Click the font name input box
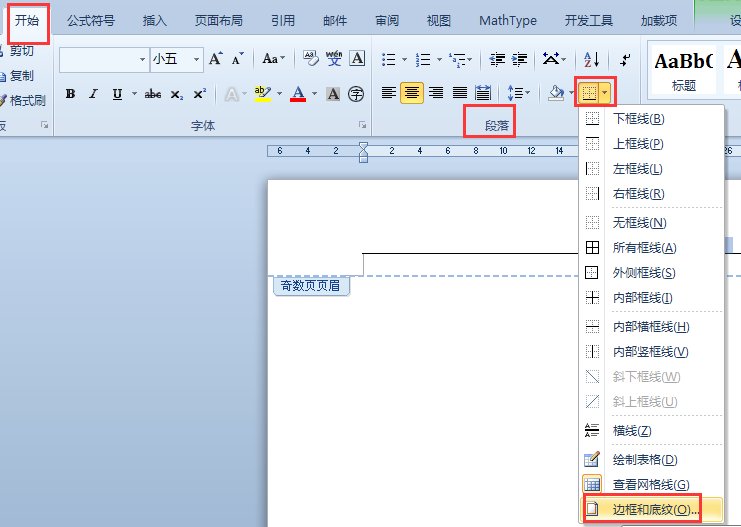The height and width of the screenshot is (527, 741). point(99,60)
